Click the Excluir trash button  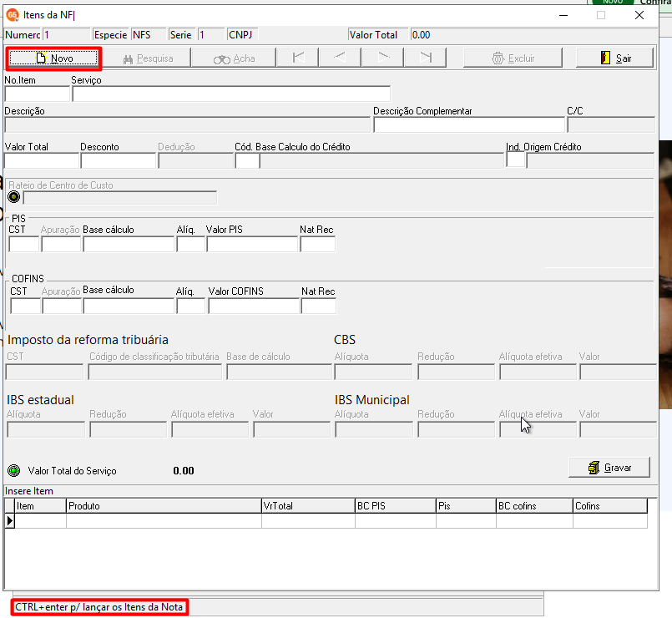tap(513, 58)
